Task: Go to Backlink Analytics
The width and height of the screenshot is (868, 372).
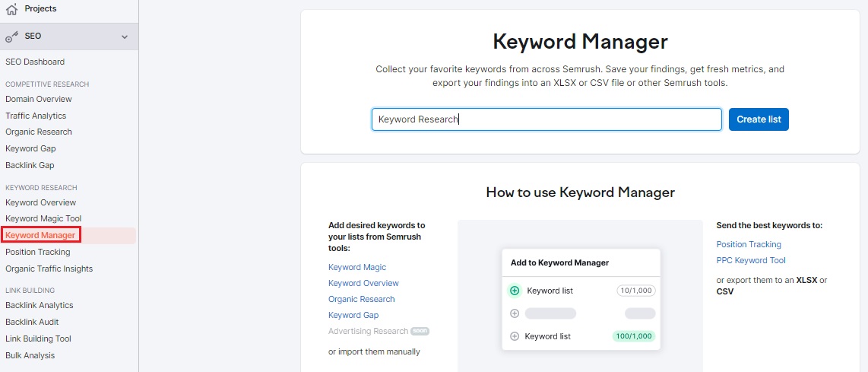Action: (x=40, y=305)
